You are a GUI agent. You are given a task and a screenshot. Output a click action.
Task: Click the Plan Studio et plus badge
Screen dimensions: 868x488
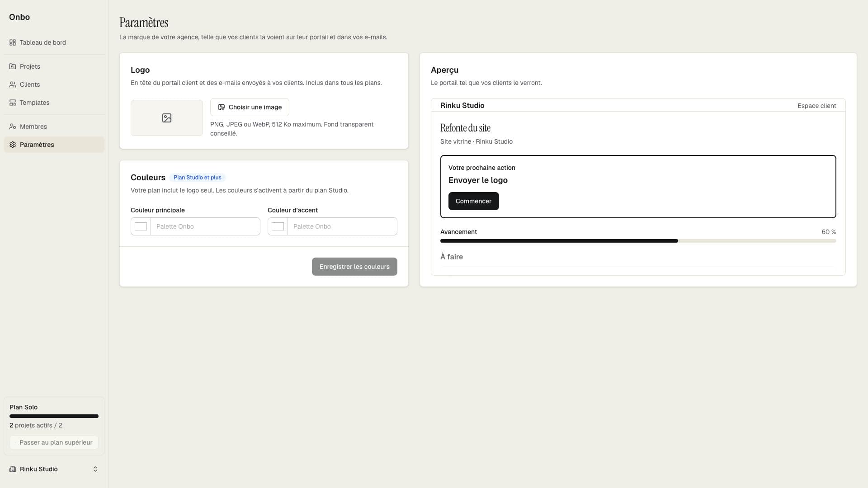(198, 178)
